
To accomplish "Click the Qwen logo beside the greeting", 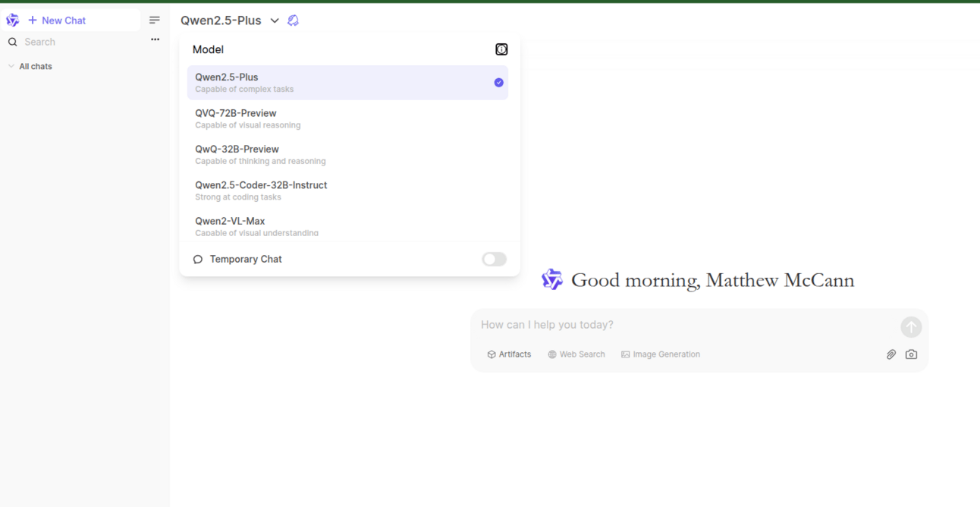I will tap(551, 280).
